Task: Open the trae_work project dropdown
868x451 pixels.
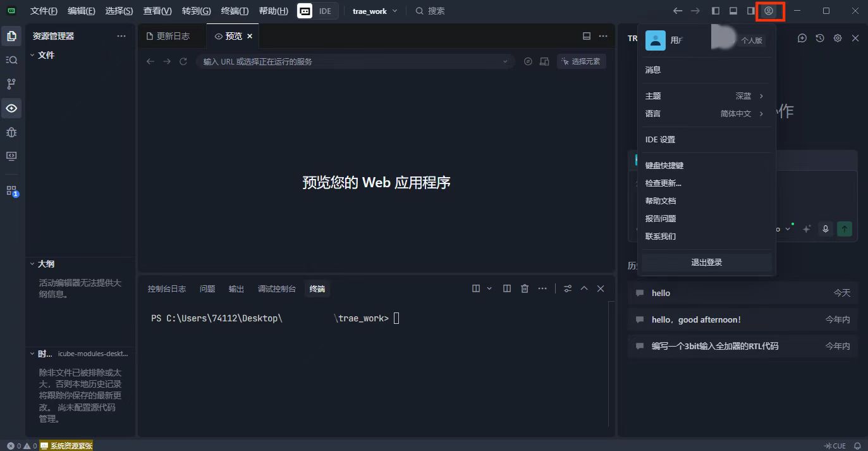Action: coord(376,11)
